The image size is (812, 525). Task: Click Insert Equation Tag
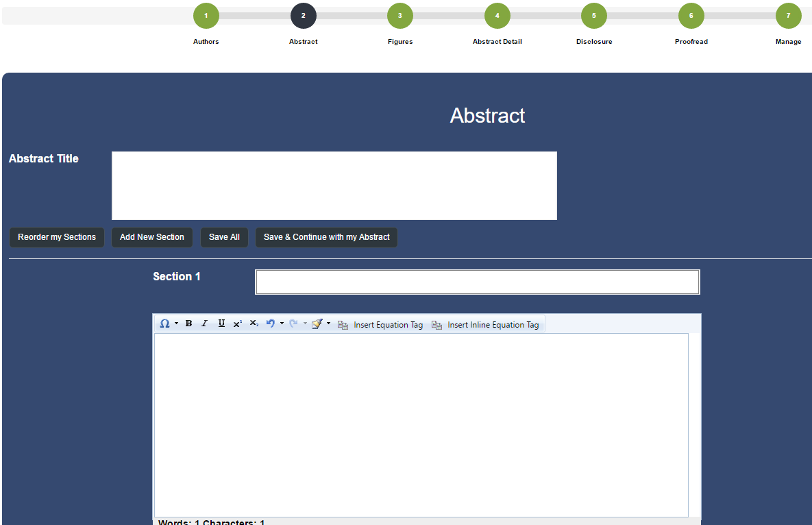[381, 325]
